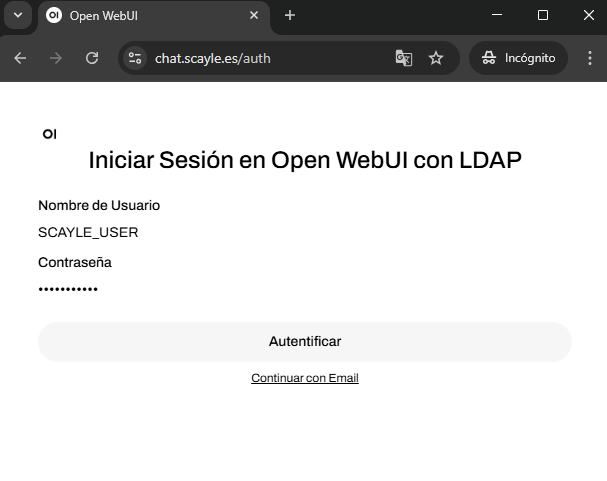Screen dimensions: 607x481
Task: Bookmark this page with the star icon
Action: click(x=436, y=58)
